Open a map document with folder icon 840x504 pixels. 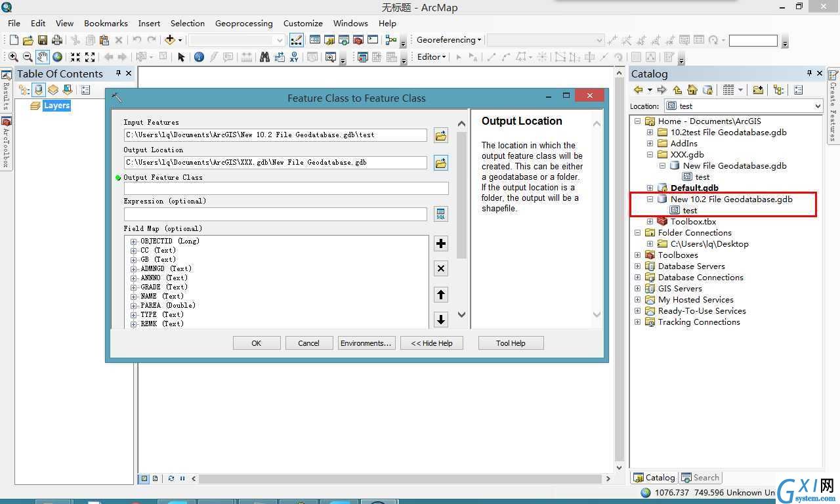tap(28, 40)
